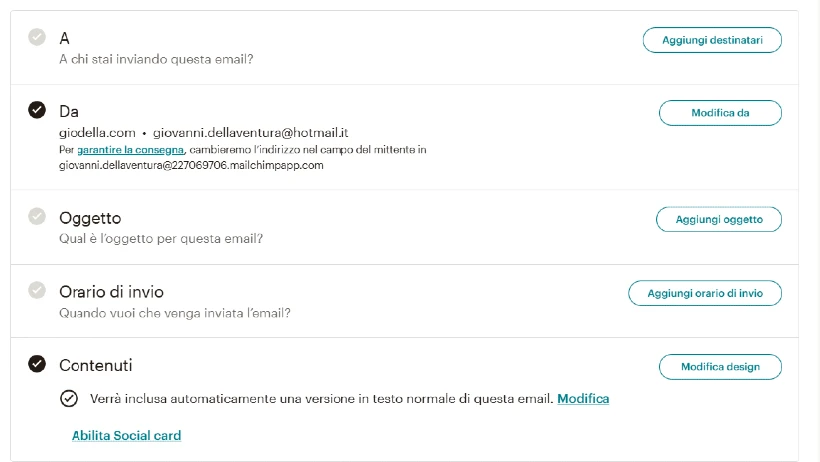Viewport: 820px width, 462px height.
Task: Select the Da section heading
Action: coord(69,111)
